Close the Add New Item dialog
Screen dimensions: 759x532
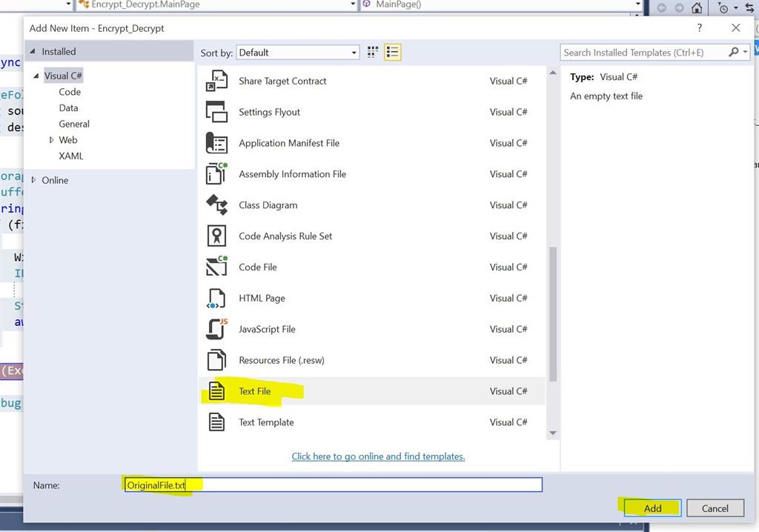pos(736,27)
